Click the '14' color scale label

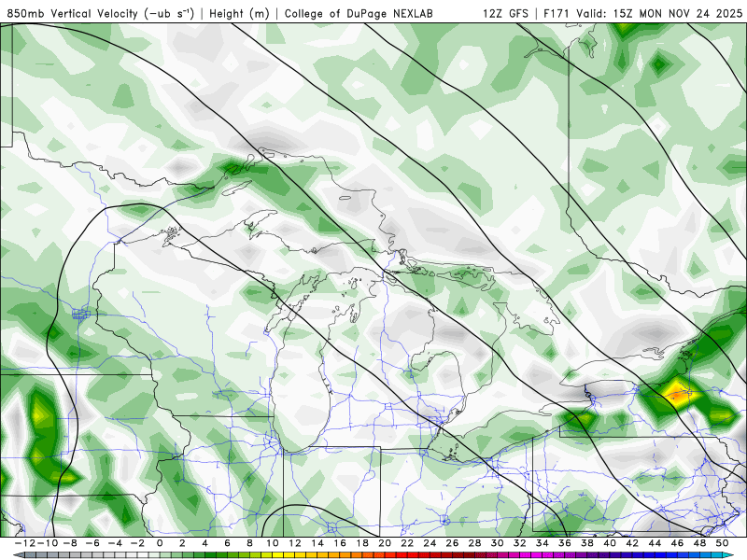click(317, 543)
